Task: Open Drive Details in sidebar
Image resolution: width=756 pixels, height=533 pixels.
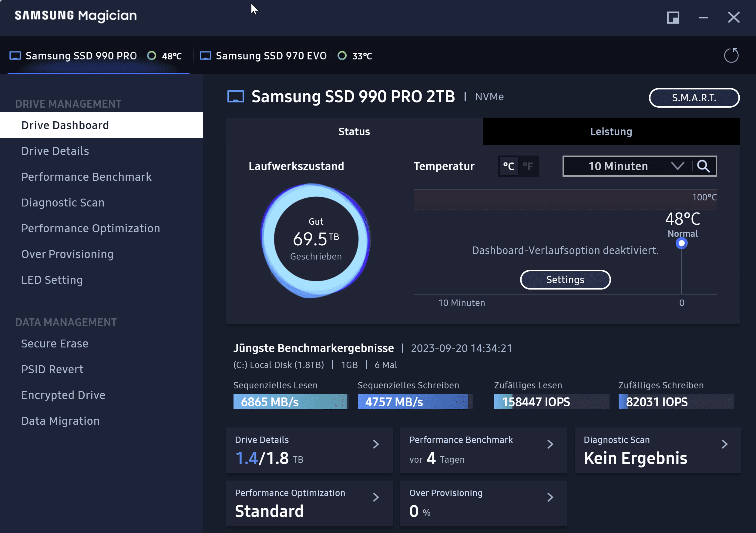Action: 101,151
